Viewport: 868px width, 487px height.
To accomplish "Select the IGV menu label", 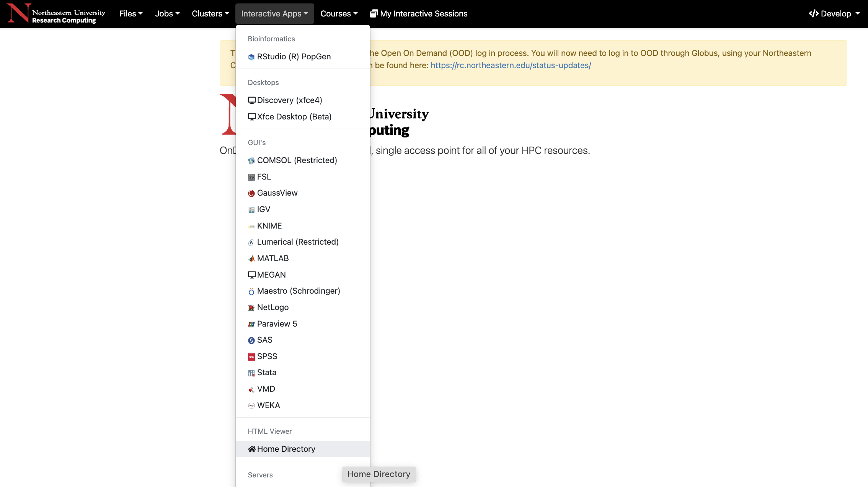I will [264, 209].
